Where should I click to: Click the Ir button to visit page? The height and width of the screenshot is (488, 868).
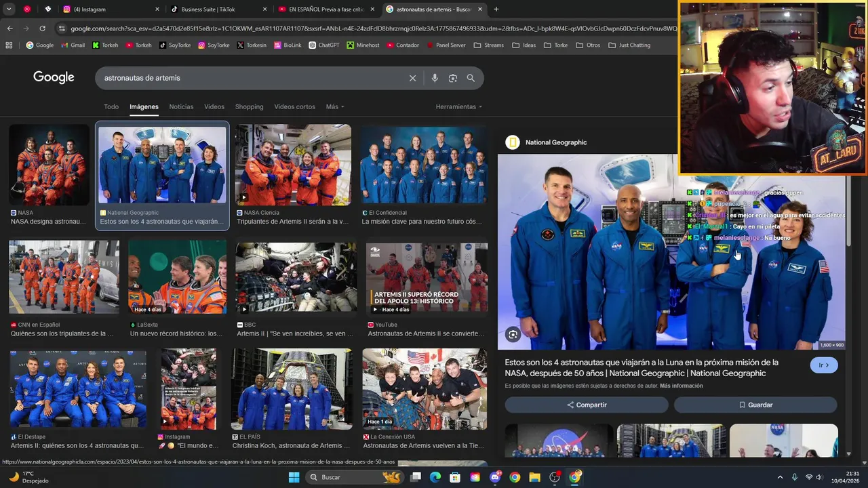click(x=824, y=365)
